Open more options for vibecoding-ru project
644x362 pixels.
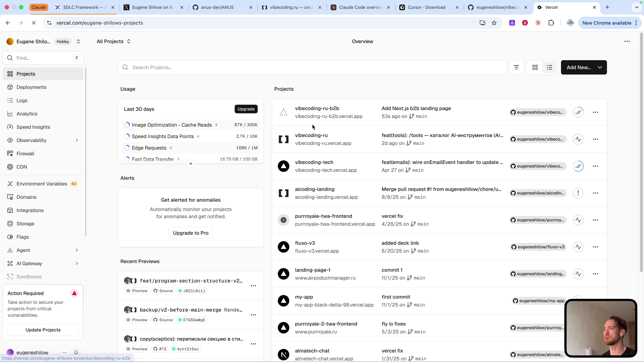click(x=596, y=139)
